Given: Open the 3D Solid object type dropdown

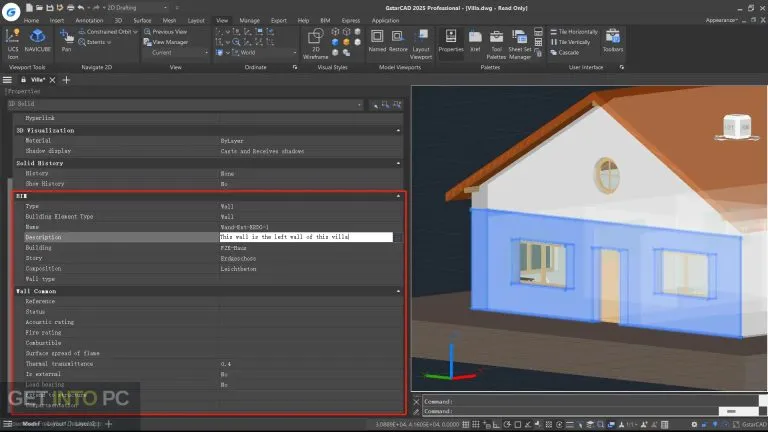Looking at the screenshot, I should [x=185, y=104].
